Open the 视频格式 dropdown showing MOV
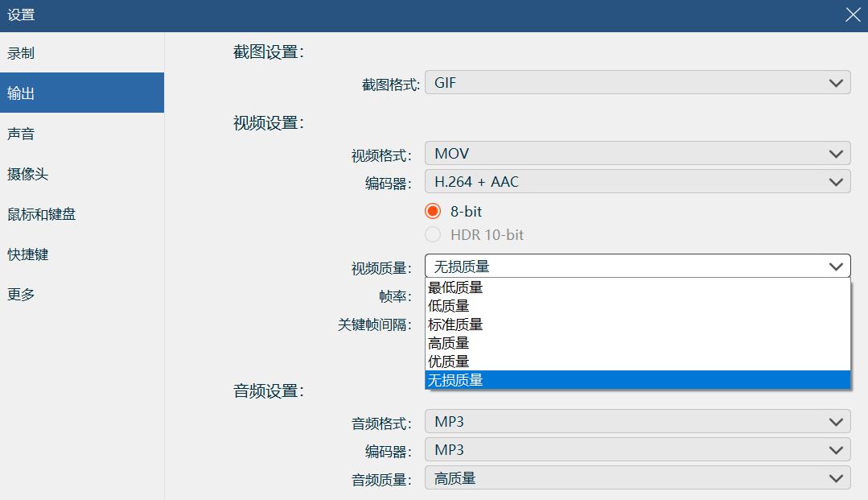Screen dimensions: 868x500 click(637, 152)
